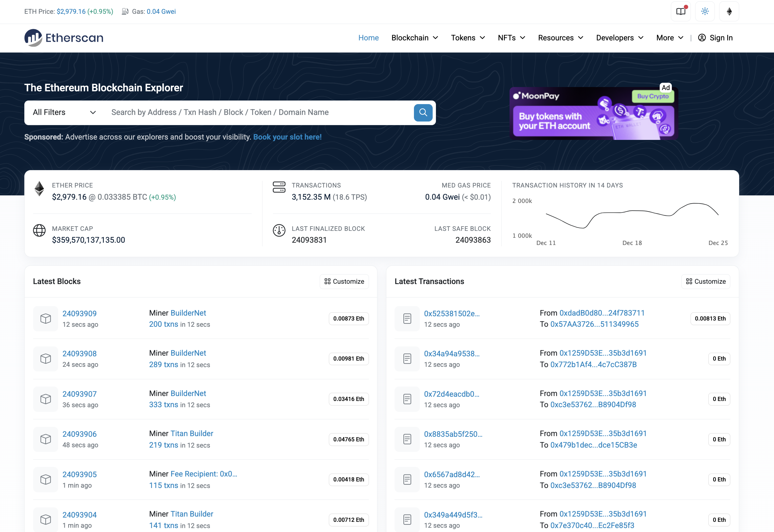Viewport: 774px width, 532px height.
Task: Click document icon for transaction 0x525381502e
Action: point(407,318)
